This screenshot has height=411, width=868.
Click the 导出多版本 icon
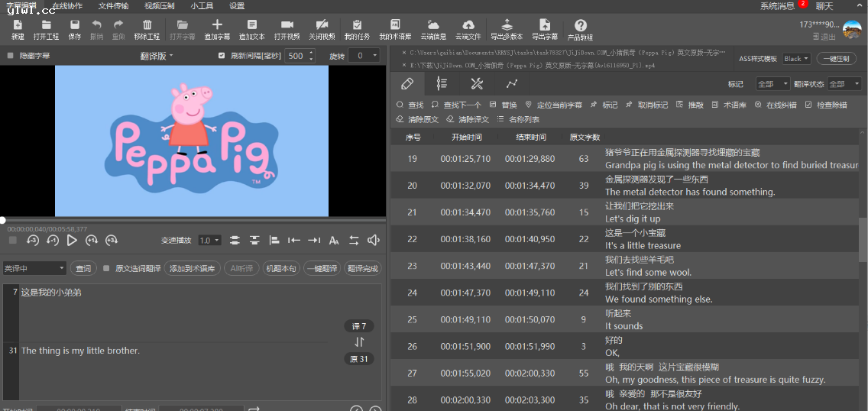point(507,25)
